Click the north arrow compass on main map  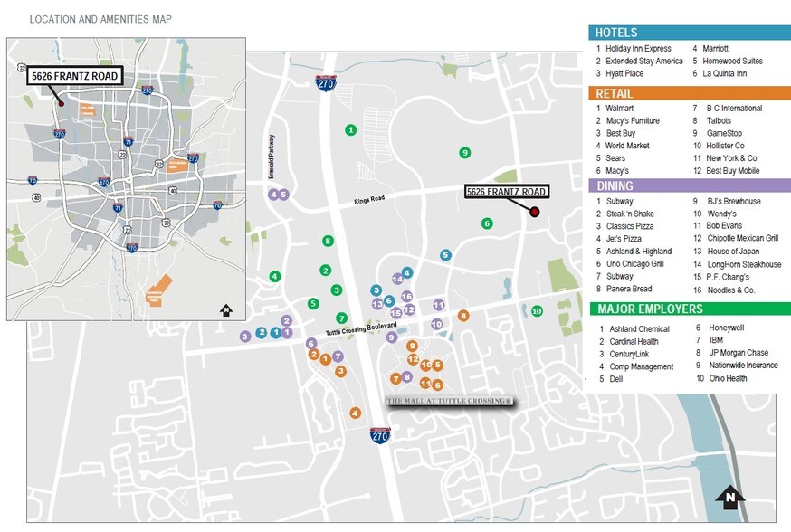729,495
